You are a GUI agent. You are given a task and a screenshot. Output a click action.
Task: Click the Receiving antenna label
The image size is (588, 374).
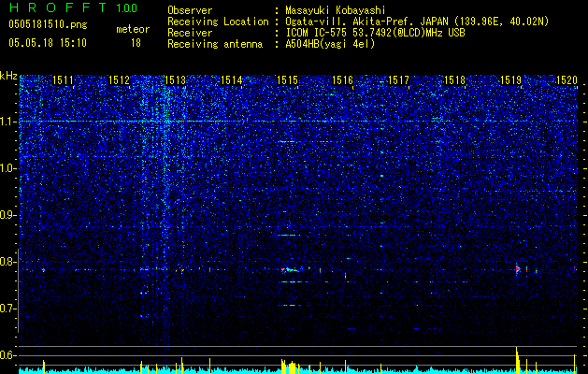point(215,44)
